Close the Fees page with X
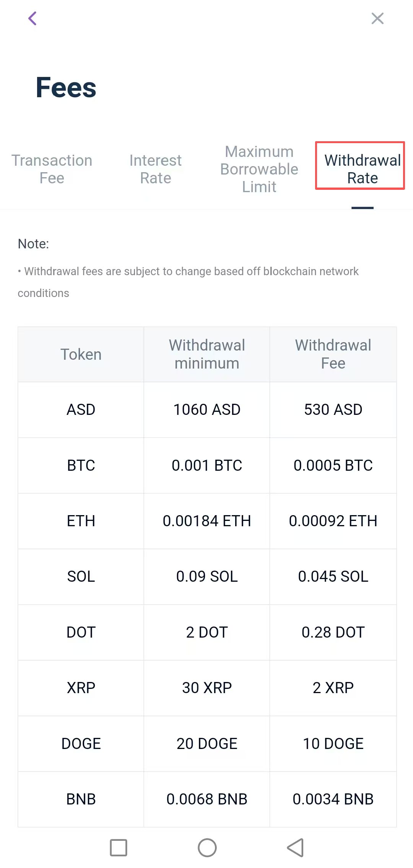 377,18
